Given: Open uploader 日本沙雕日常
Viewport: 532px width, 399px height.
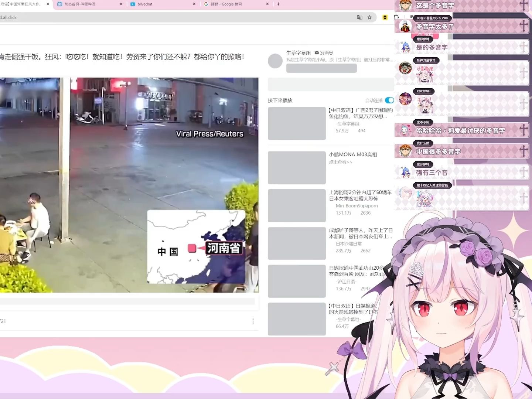Looking at the screenshot, I should click(x=349, y=244).
